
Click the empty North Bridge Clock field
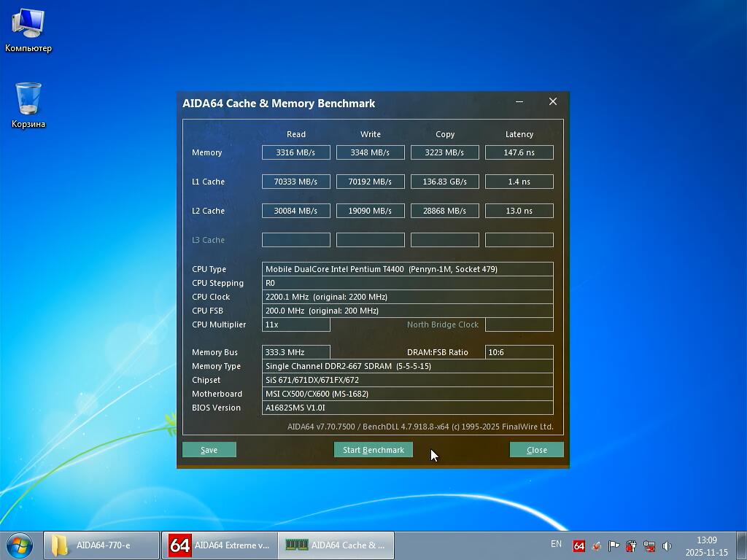[519, 324]
